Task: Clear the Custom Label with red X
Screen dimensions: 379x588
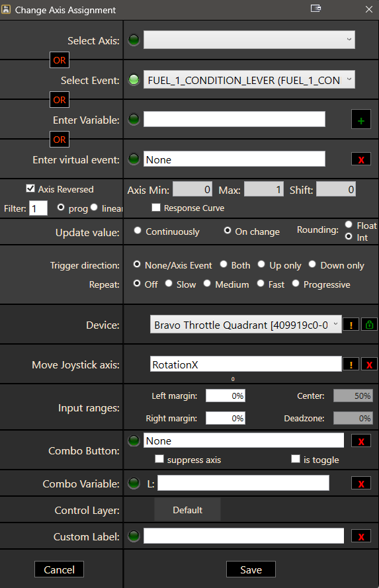Action: (360, 536)
